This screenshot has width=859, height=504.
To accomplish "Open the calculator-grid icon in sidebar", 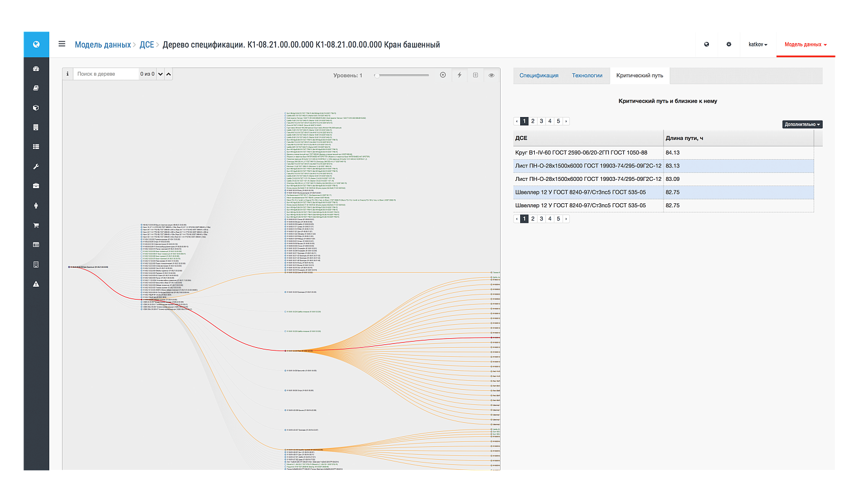I will click(36, 127).
